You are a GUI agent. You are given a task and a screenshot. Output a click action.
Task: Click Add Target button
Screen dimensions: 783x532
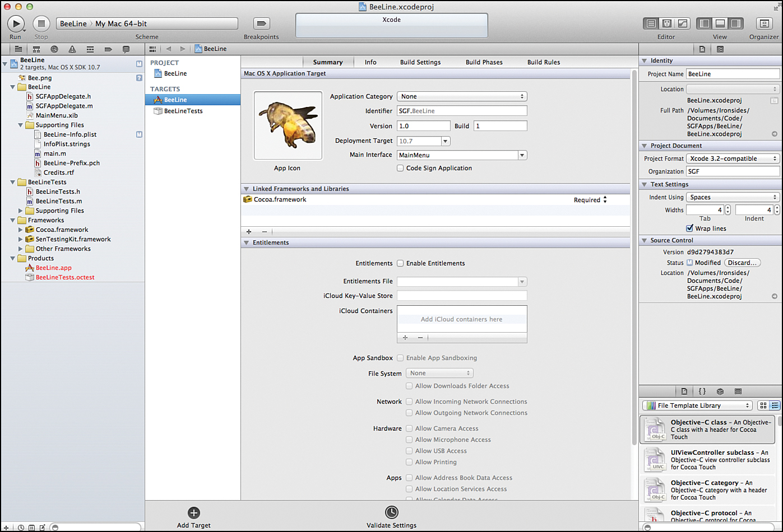(x=194, y=517)
